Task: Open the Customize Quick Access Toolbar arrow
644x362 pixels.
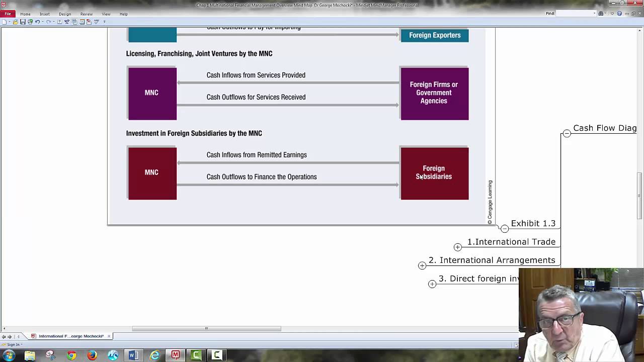Action: [105, 22]
